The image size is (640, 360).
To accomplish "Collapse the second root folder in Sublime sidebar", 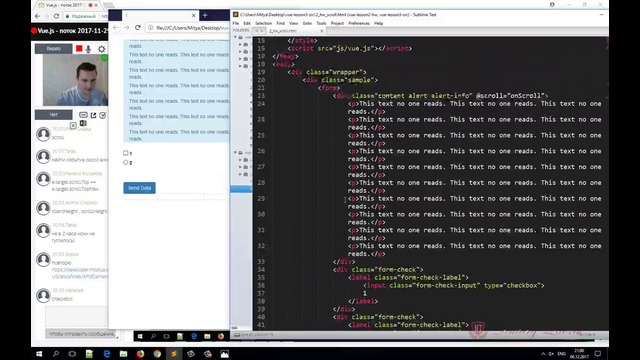I will pyautogui.click(x=236, y=153).
